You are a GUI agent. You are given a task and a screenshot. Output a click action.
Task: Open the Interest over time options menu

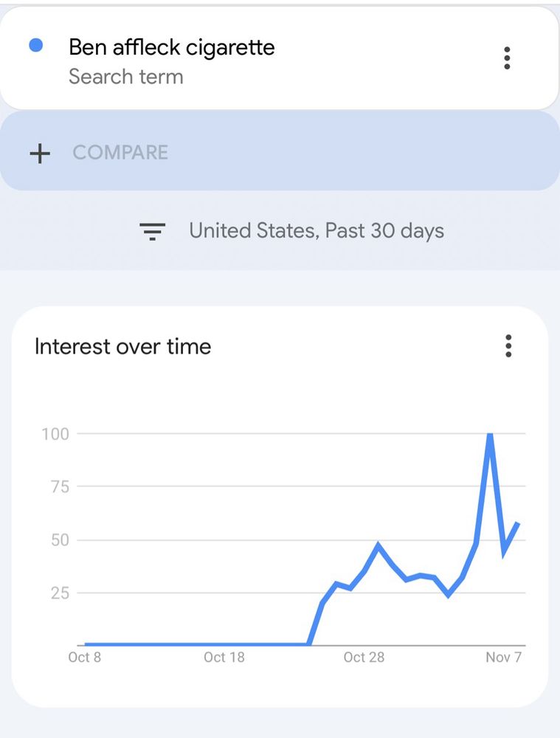[x=508, y=345]
